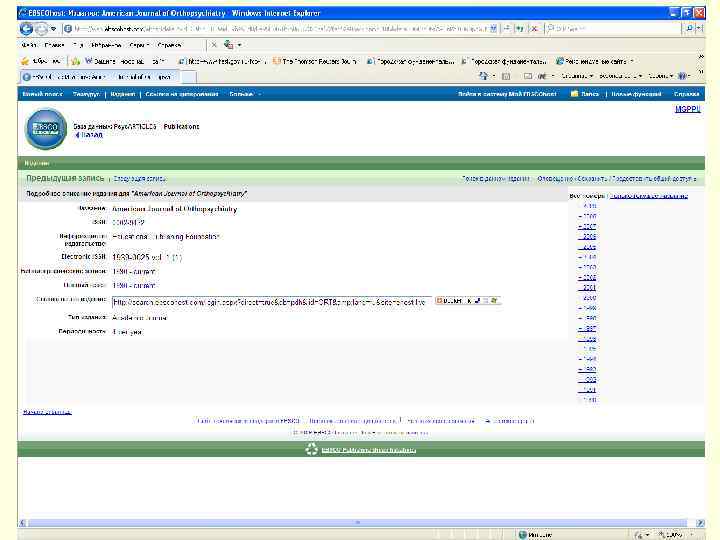Click the red Stop loading icon
The height and width of the screenshot is (540, 720).
coord(534,28)
